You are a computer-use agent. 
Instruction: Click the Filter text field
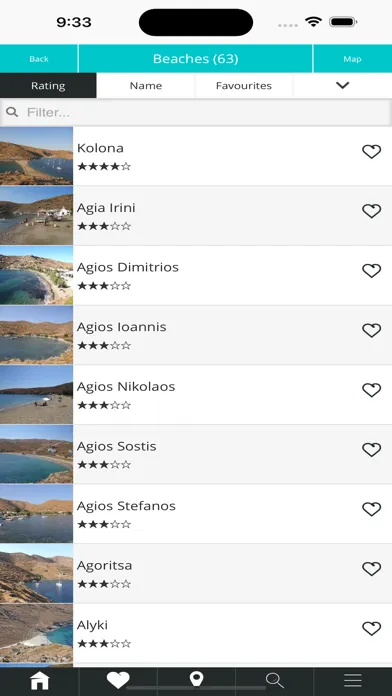click(x=196, y=112)
